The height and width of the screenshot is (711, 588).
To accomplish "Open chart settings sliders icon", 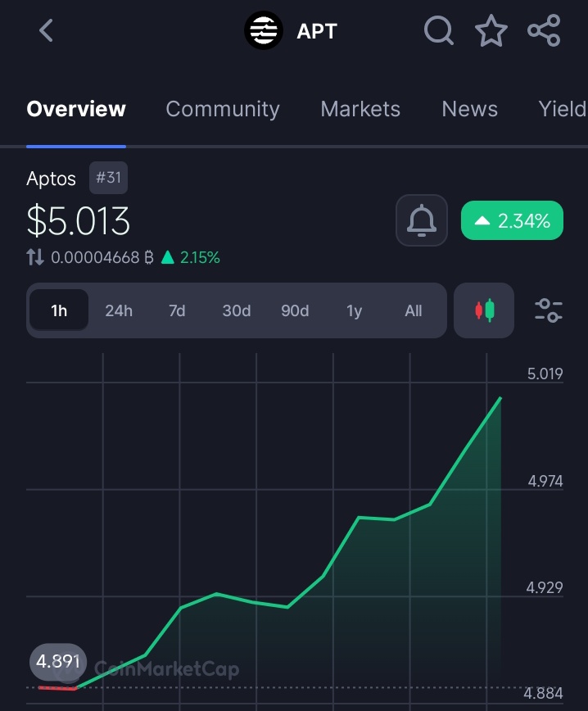I will point(549,310).
